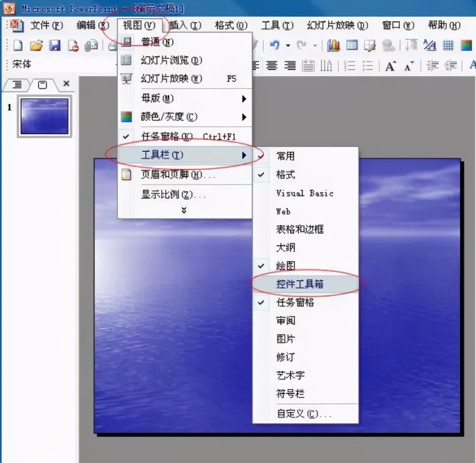The width and height of the screenshot is (476, 463).
Task: Insert a table using the table icon
Action: 352,45
